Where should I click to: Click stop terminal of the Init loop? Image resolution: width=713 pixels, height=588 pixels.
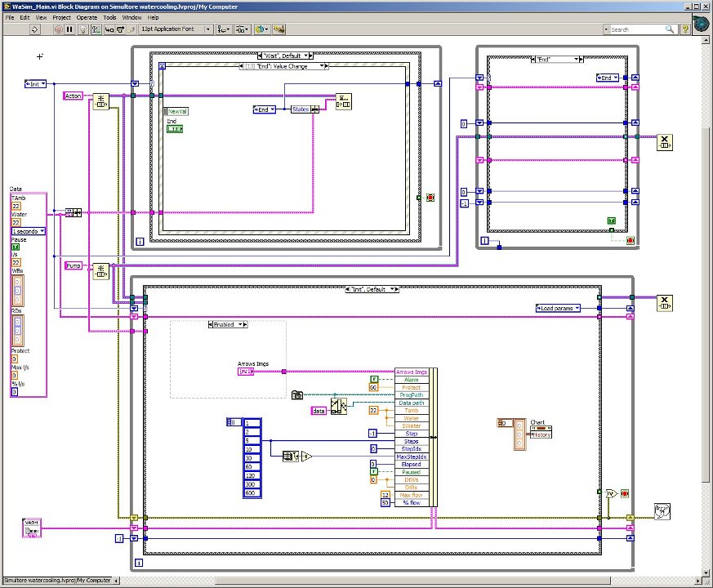point(625,493)
